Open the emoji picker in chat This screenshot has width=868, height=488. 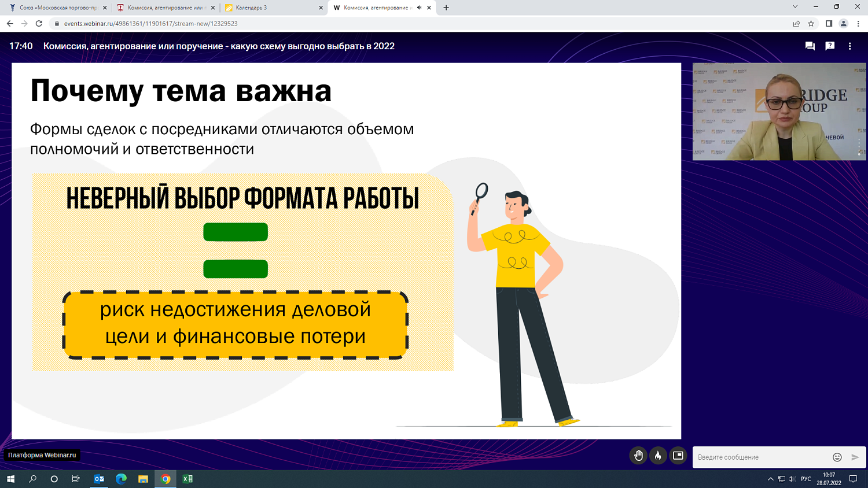pos(837,457)
